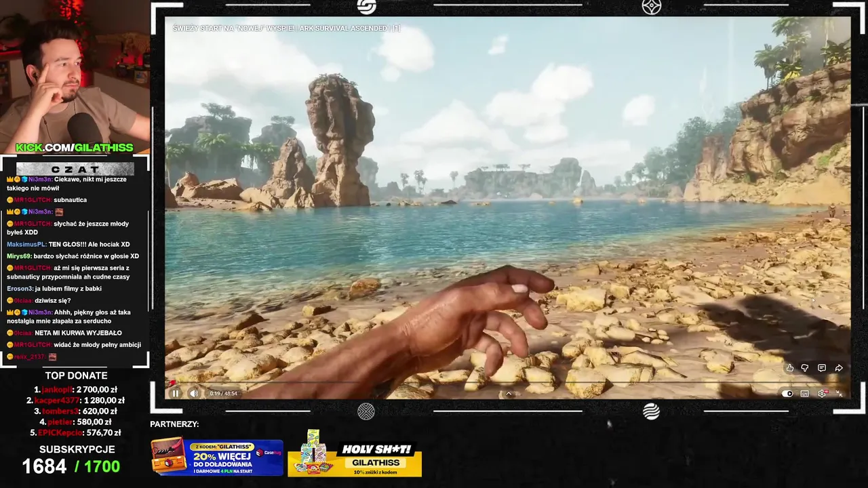The width and height of the screenshot is (868, 488).
Task: Exit fullscreen mode
Action: (x=839, y=393)
